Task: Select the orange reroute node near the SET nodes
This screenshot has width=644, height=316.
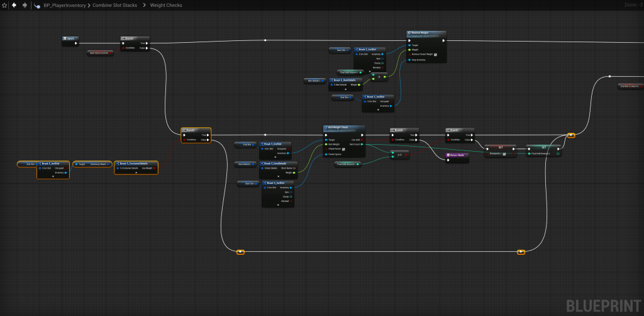Action: click(571, 135)
